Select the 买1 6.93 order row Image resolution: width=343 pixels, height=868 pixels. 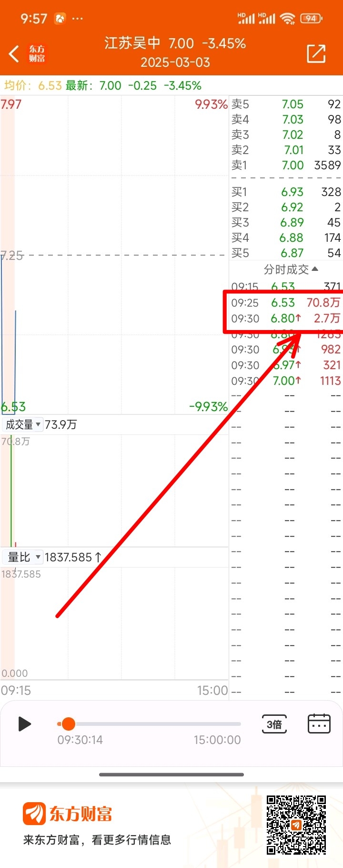pyautogui.click(x=286, y=192)
